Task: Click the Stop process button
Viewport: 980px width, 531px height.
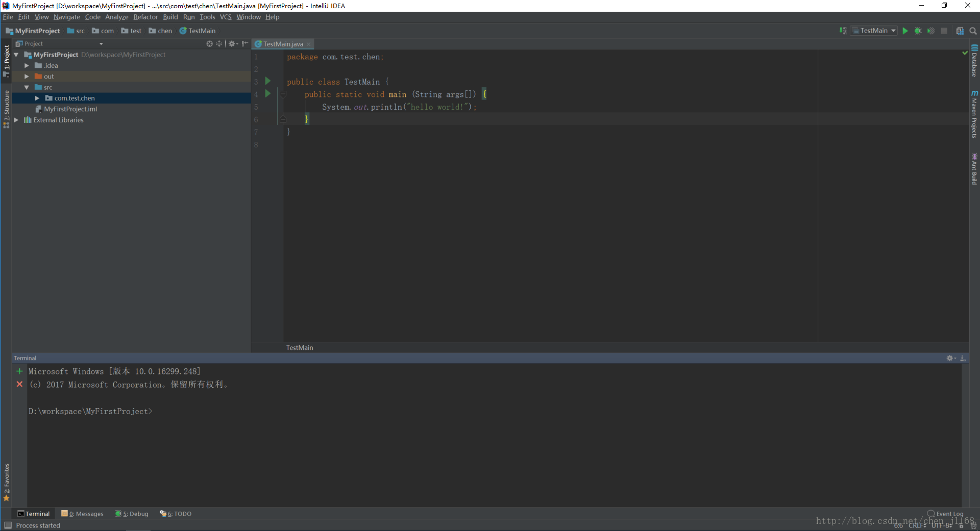Action: [944, 31]
